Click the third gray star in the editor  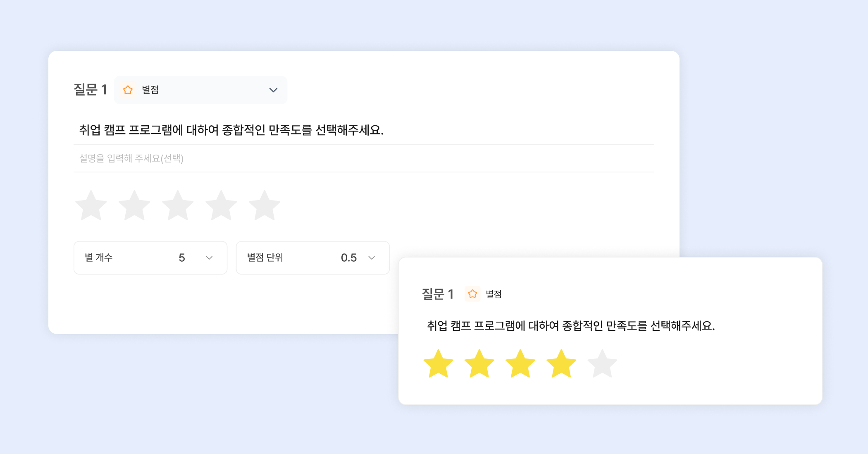click(178, 206)
